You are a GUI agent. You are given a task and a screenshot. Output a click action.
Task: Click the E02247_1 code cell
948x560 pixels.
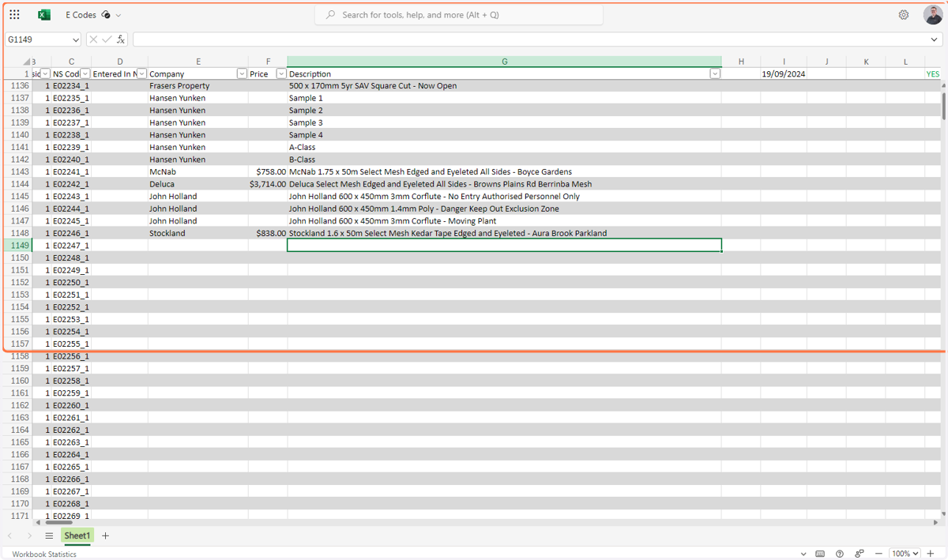click(71, 246)
